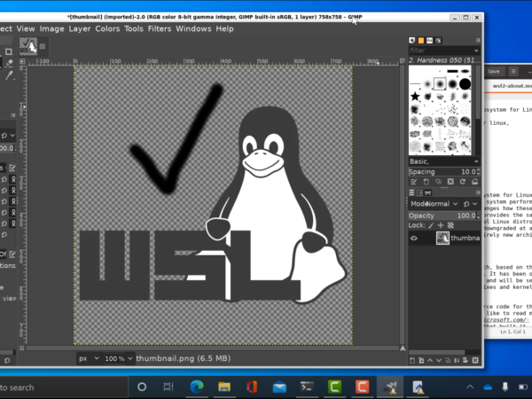Select the Crop tool

(9, 51)
